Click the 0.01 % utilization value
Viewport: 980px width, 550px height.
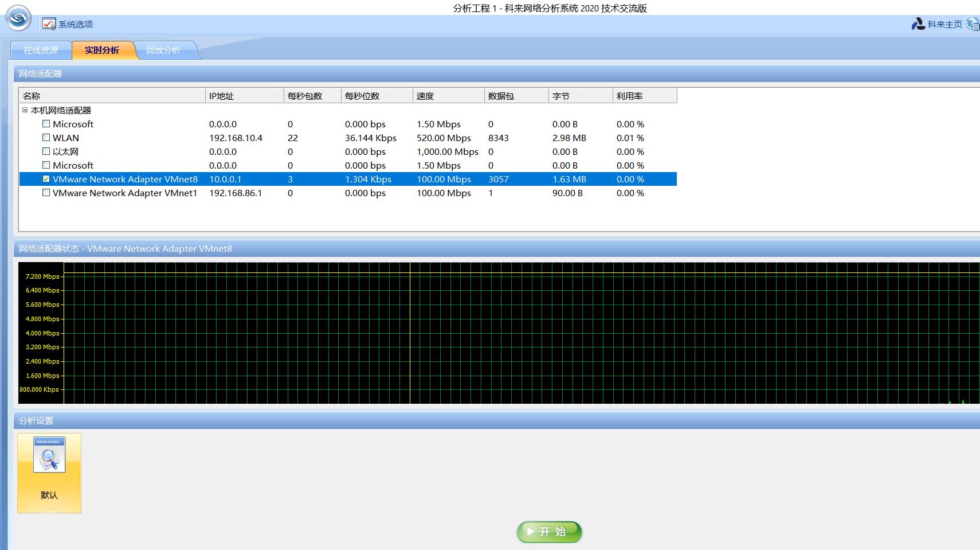click(x=630, y=138)
